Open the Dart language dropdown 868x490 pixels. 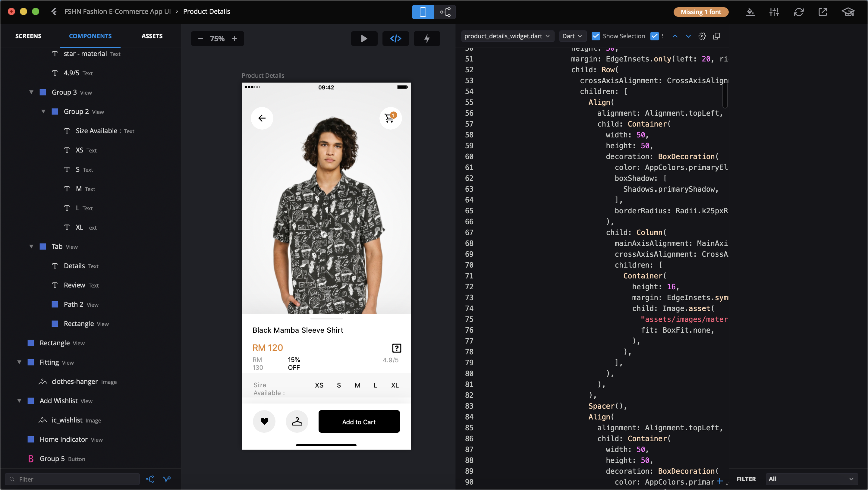click(x=572, y=36)
